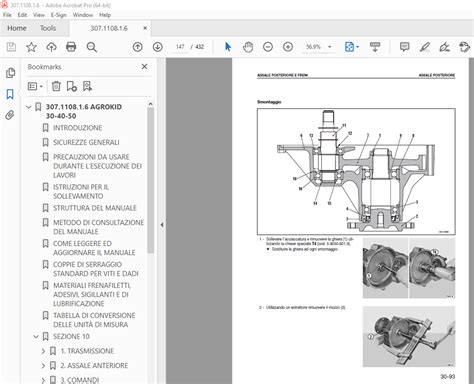Click the upload to cloud icon
The height and width of the screenshot is (384, 474).
click(x=51, y=47)
